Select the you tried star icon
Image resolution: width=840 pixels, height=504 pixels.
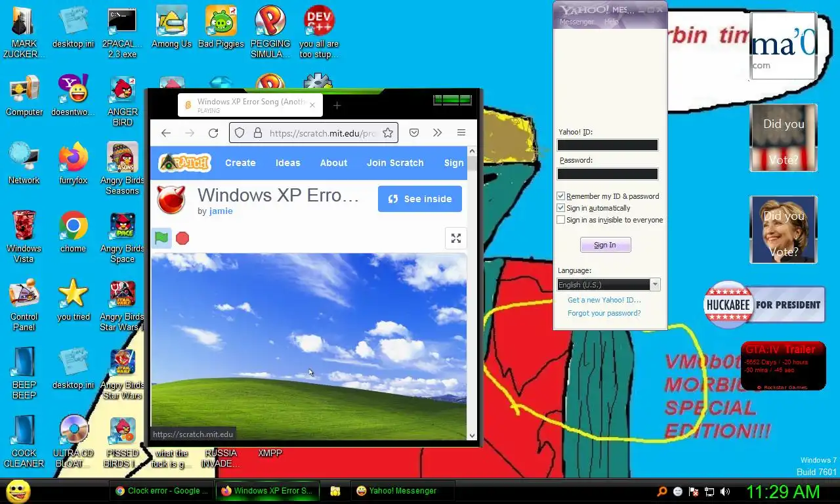[x=73, y=300]
